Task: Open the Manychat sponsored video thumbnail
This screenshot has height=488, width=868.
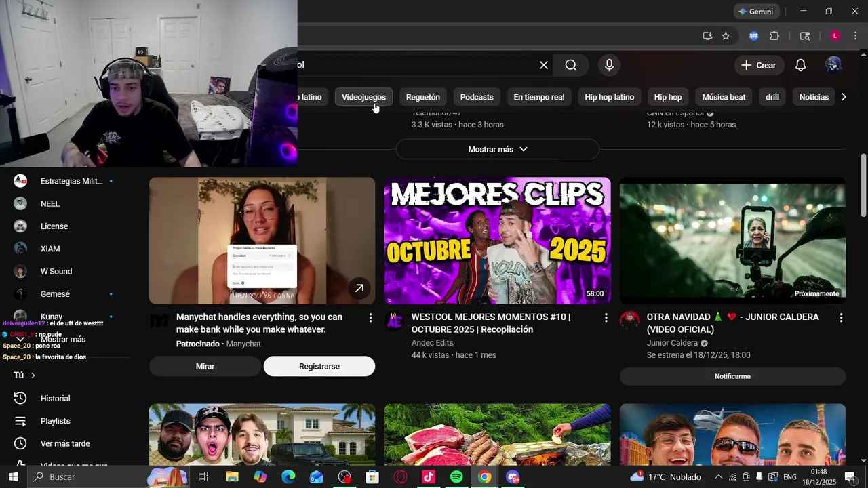Action: (x=262, y=241)
